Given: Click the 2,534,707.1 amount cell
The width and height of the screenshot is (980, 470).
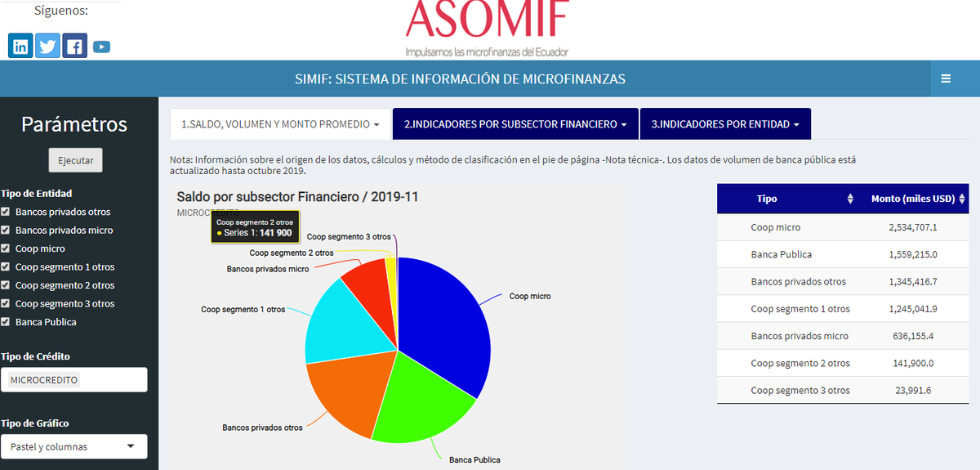Looking at the screenshot, I should pos(912,227).
